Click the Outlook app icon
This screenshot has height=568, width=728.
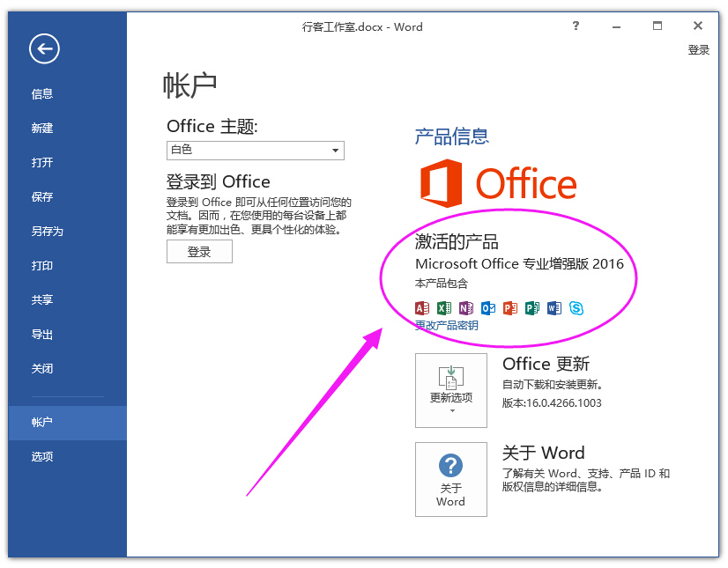(488, 308)
